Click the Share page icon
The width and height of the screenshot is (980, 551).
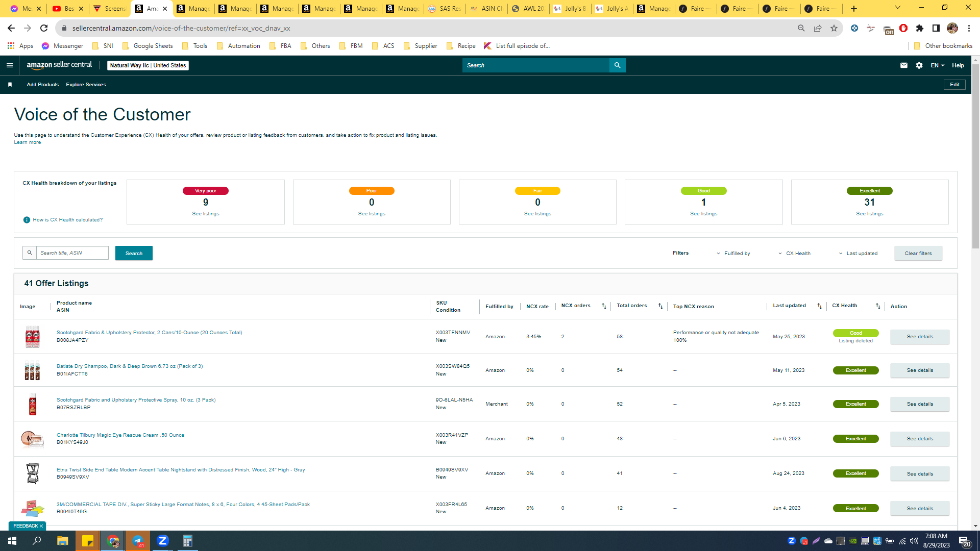click(818, 28)
